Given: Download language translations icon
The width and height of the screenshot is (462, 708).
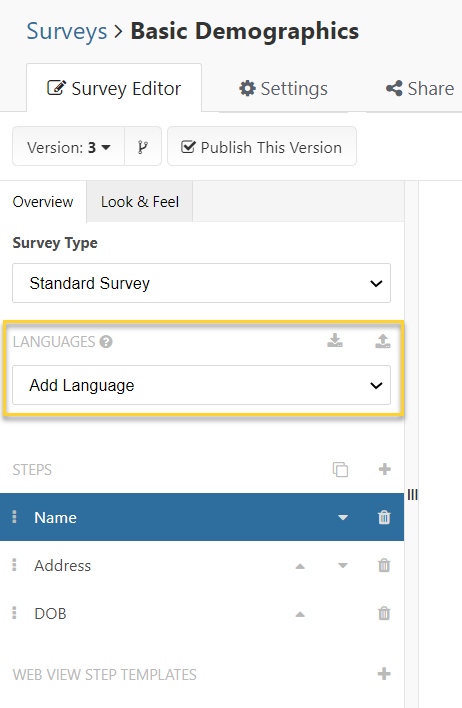Looking at the screenshot, I should coord(335,341).
